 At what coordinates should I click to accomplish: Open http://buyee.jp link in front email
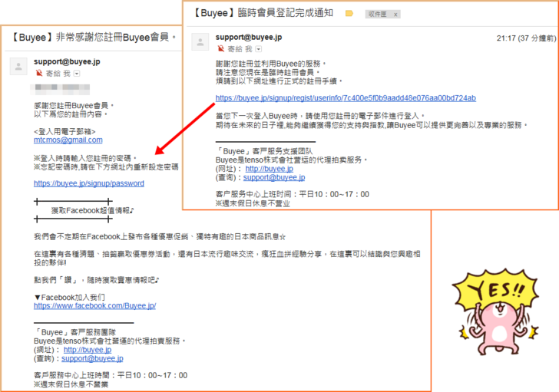click(x=270, y=169)
